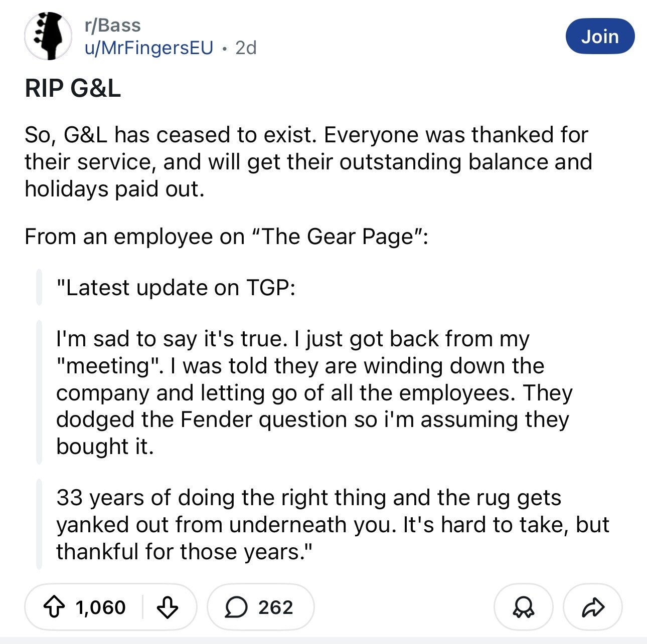Give an award using the award icon
This screenshot has width=647, height=644.
(523, 607)
